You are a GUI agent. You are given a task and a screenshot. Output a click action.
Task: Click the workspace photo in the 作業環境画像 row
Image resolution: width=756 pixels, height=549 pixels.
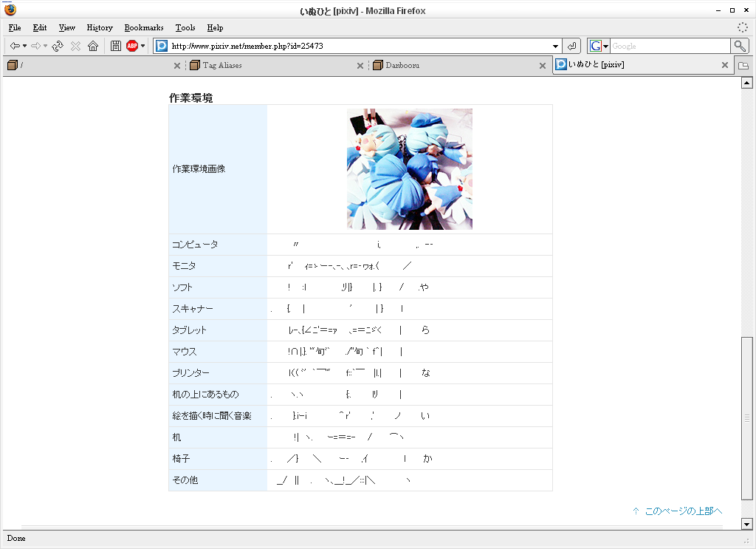408,168
